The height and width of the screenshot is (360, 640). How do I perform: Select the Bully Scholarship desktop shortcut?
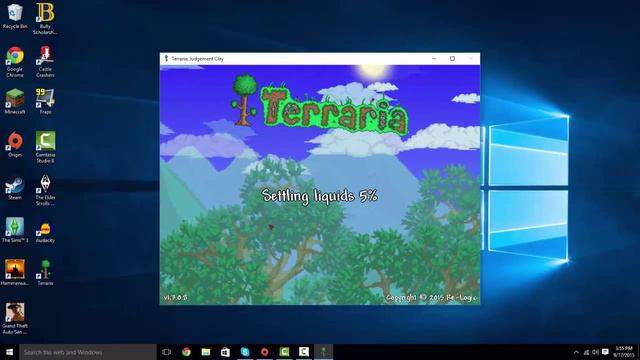click(x=45, y=18)
